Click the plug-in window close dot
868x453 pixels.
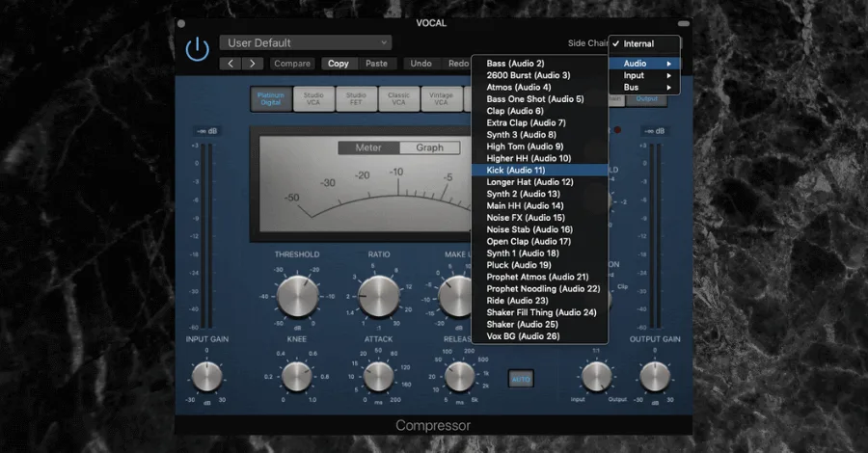[x=181, y=24]
